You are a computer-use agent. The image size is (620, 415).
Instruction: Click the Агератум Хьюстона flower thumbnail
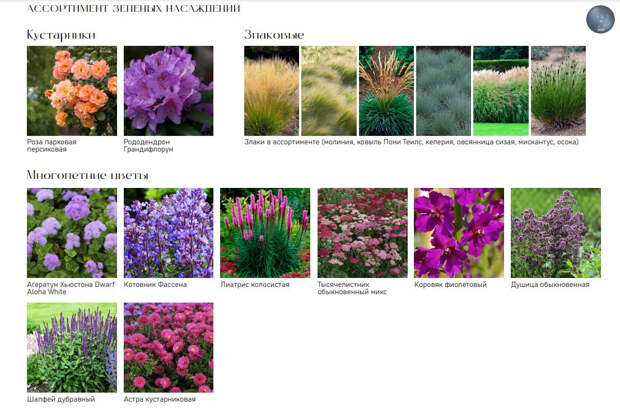click(x=72, y=233)
